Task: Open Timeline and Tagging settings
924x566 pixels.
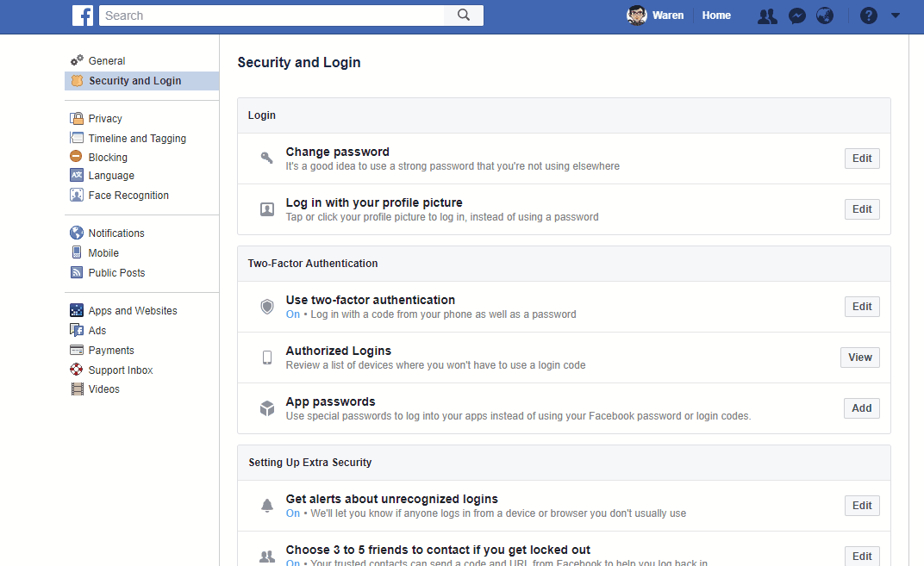Action: click(x=136, y=138)
